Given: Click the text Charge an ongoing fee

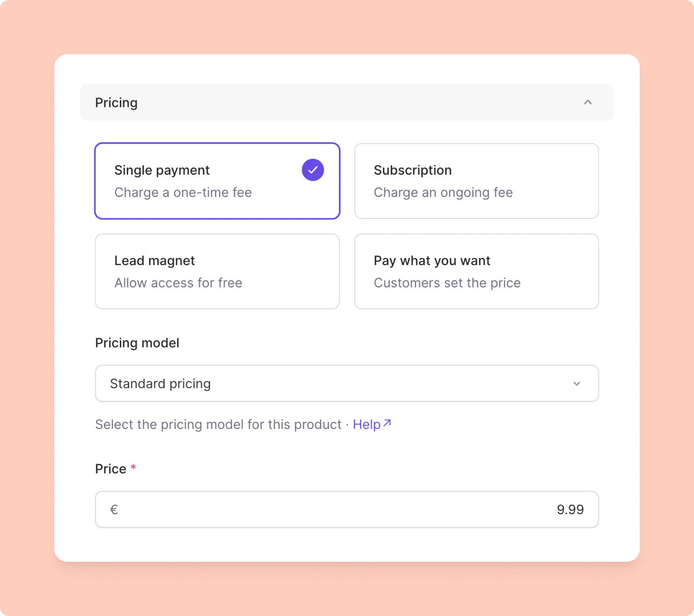Looking at the screenshot, I should point(443,193).
